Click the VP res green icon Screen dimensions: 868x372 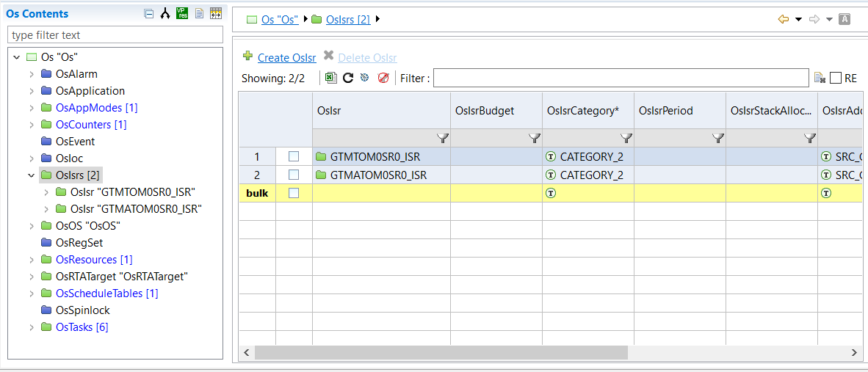pos(181,13)
